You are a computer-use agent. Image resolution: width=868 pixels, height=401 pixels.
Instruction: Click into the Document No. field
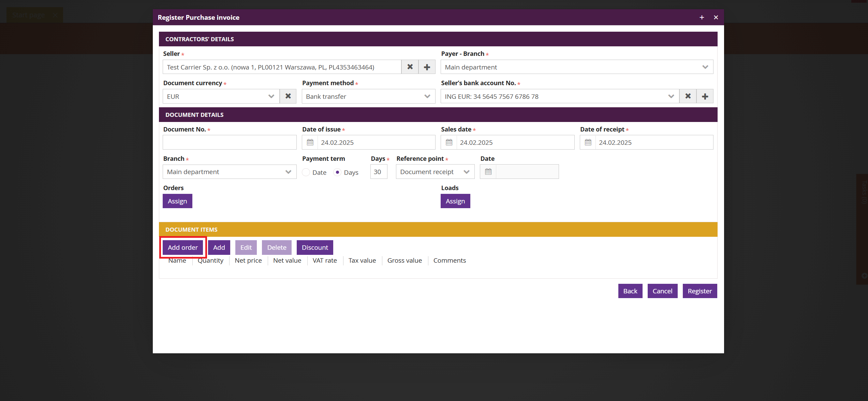click(x=230, y=142)
